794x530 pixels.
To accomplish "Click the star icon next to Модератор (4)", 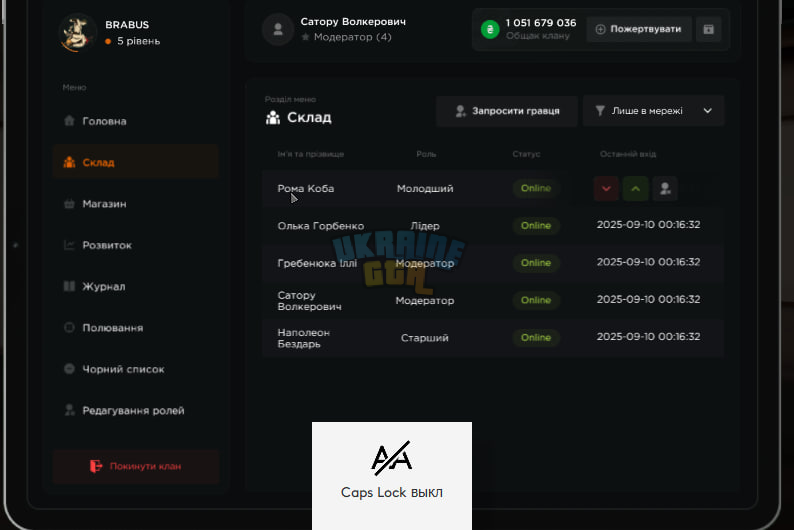I will 305,37.
